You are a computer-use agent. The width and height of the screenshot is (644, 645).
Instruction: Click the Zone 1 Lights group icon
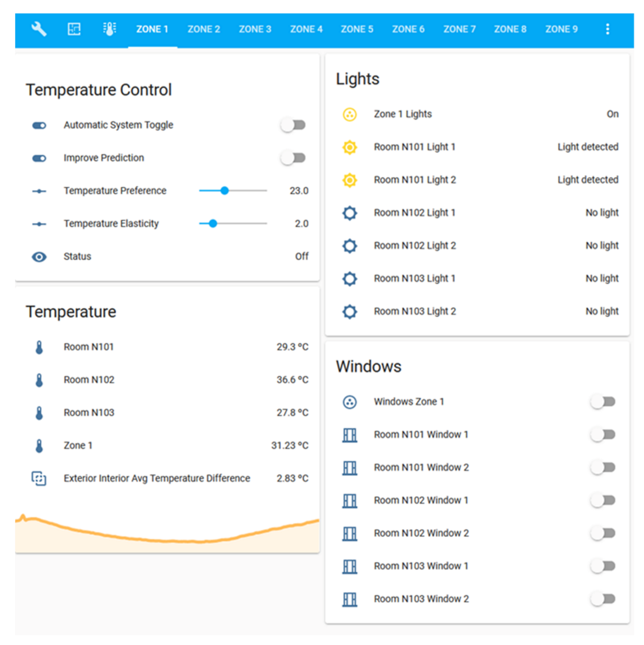349,115
